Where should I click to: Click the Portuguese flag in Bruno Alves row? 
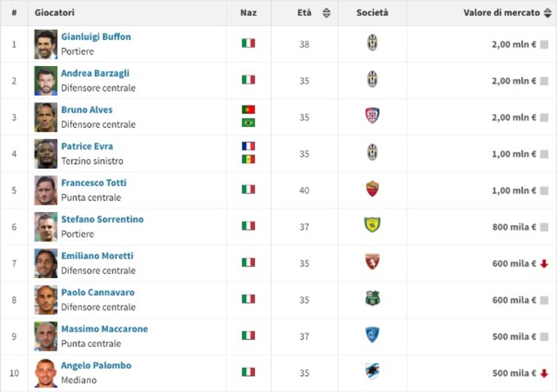coord(248,110)
